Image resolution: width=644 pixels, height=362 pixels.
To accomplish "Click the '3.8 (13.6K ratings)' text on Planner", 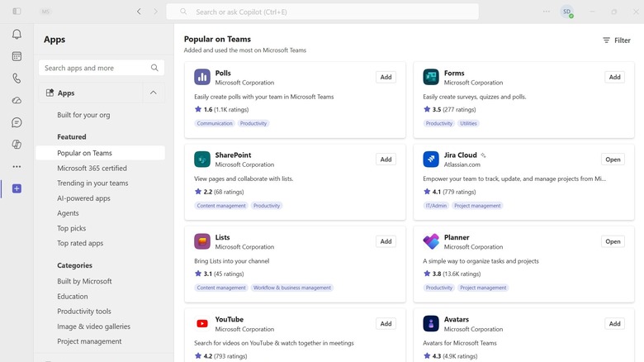I will pyautogui.click(x=457, y=274).
